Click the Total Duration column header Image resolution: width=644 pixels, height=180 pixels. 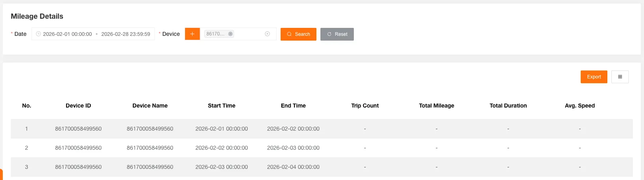508,106
